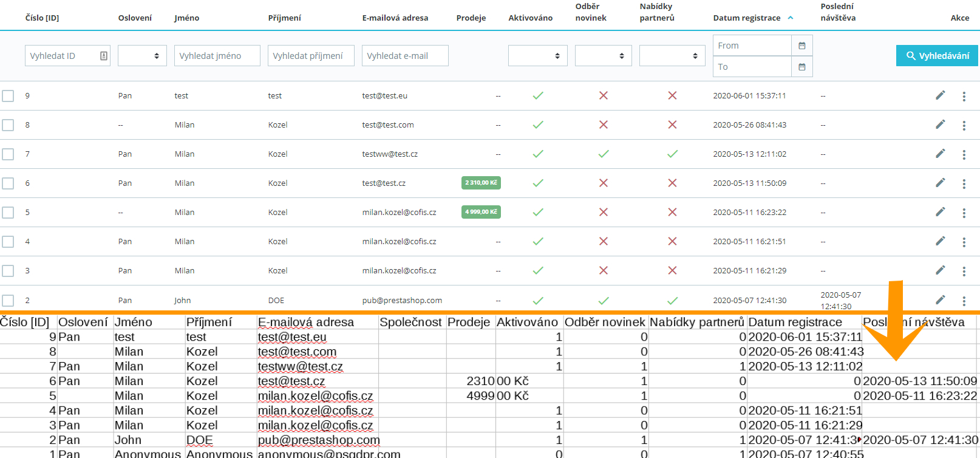980x458 pixels.
Task: Click pencil icon in customer 4 row
Action: tap(941, 241)
